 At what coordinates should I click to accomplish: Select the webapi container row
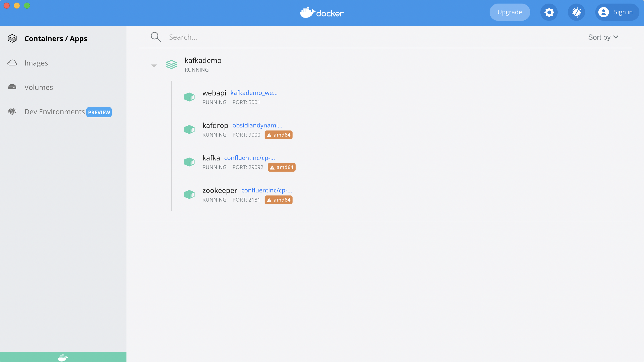point(401,97)
